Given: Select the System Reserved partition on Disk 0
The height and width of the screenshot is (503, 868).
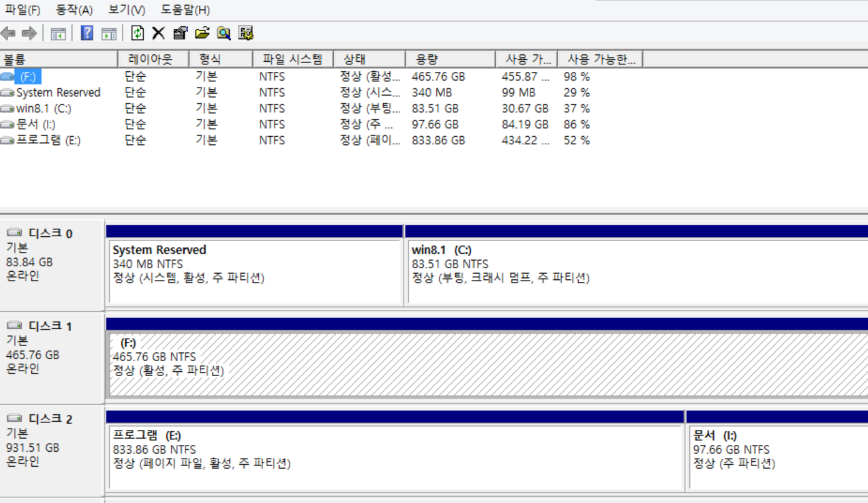Looking at the screenshot, I should [x=254, y=272].
